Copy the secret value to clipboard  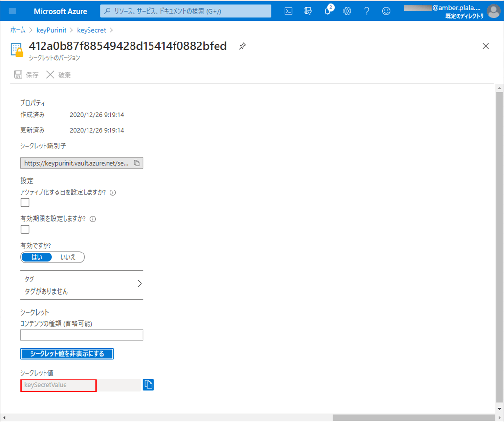148,384
